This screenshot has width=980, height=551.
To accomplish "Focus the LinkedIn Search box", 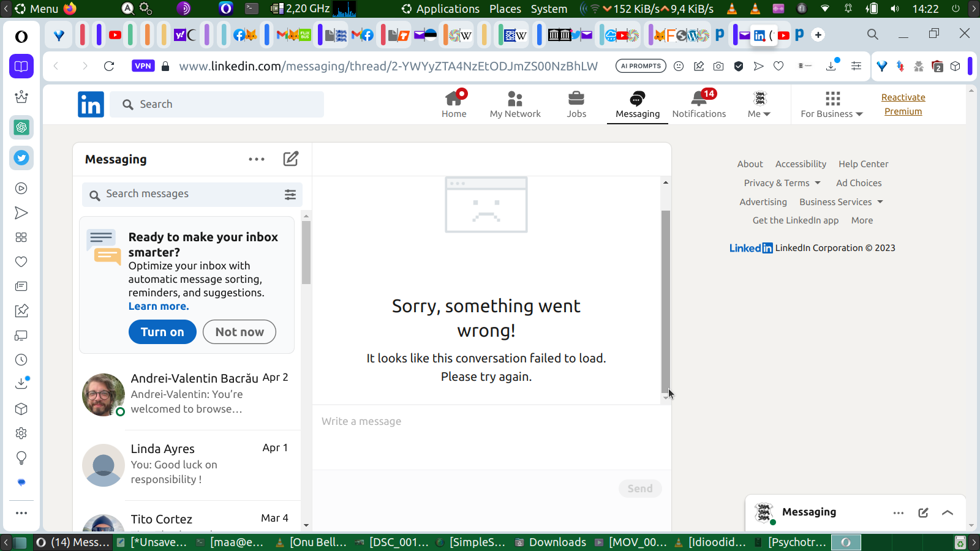I will pyautogui.click(x=217, y=104).
